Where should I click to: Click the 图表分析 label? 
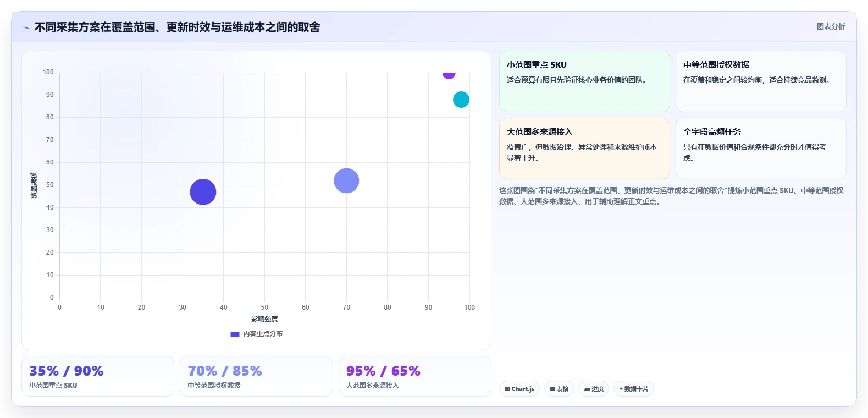tap(831, 26)
